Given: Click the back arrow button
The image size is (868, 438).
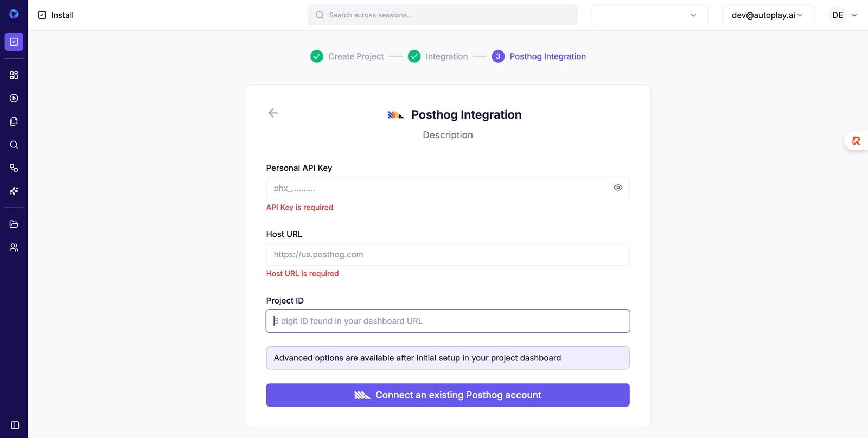Looking at the screenshot, I should point(273,113).
